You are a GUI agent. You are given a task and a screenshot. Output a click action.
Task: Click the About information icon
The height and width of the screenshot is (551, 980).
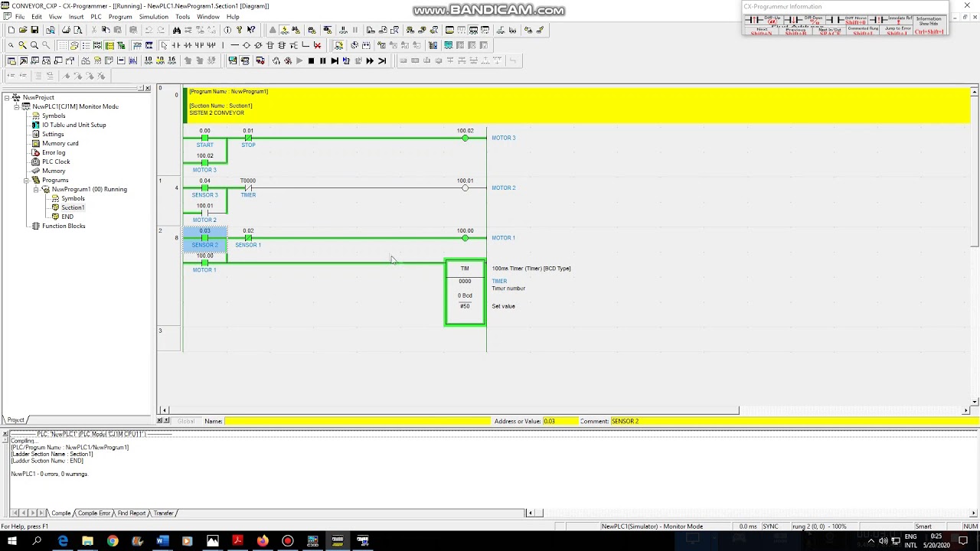pos(227,30)
